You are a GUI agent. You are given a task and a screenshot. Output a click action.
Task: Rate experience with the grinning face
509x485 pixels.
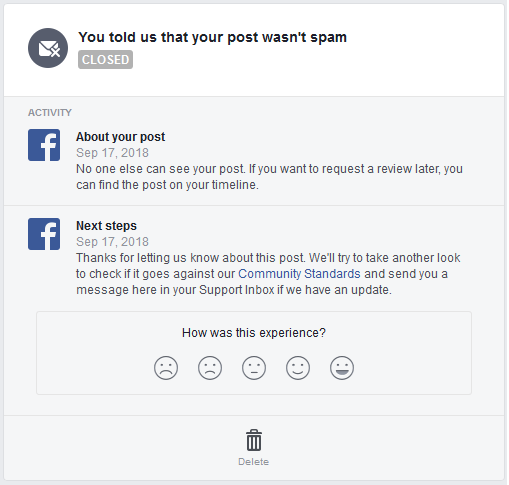(342, 368)
